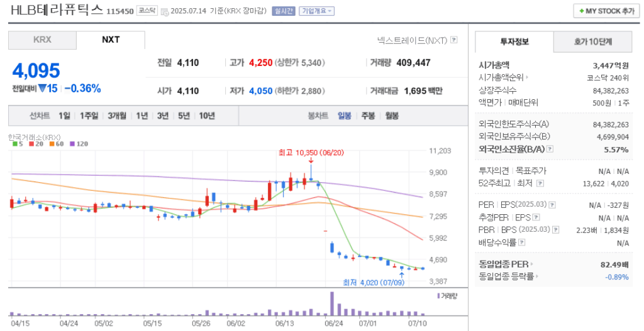Screen dimensions: 644x331
Task: Click the 시가총액 value 3,447억원
Action: 611,65
